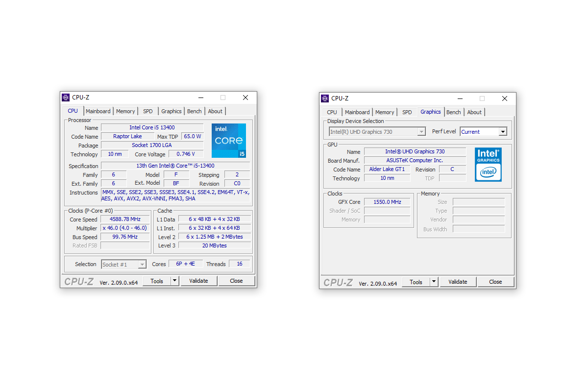Click Tools button in right CPU-Z window
Viewport: 588px width, 392px height.
tap(416, 282)
